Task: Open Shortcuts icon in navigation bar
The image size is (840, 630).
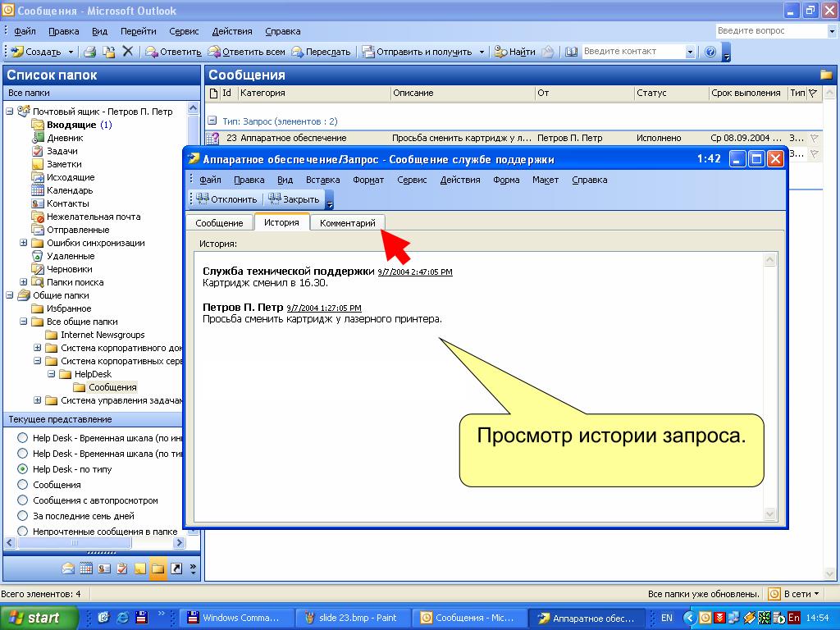Action: click(x=176, y=568)
